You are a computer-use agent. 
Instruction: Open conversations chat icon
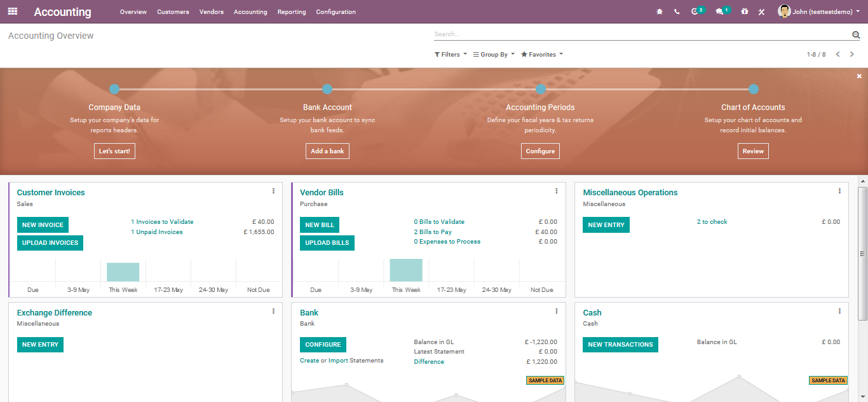[x=719, y=11]
